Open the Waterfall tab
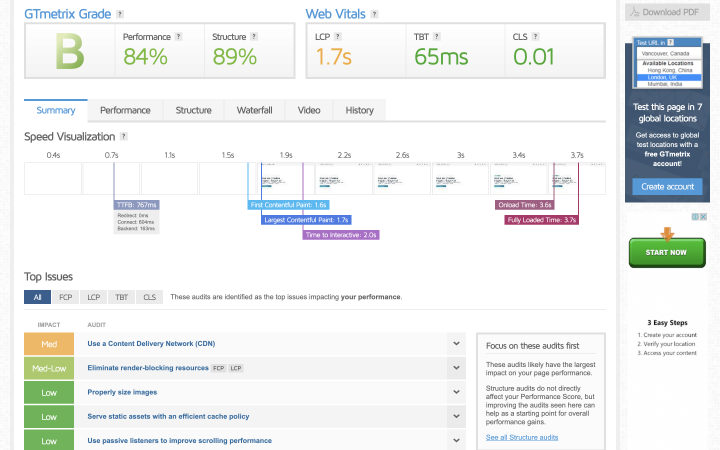Viewport: 720px width, 450px height. pyautogui.click(x=254, y=110)
